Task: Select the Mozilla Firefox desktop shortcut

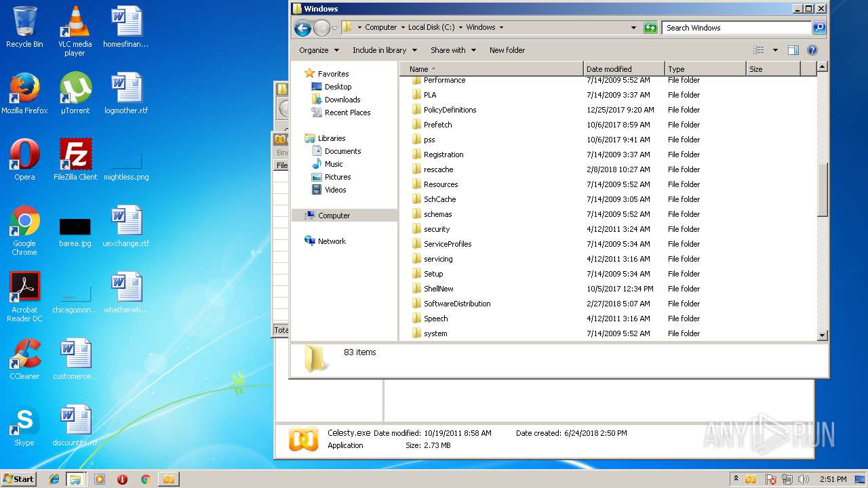Action: click(24, 94)
